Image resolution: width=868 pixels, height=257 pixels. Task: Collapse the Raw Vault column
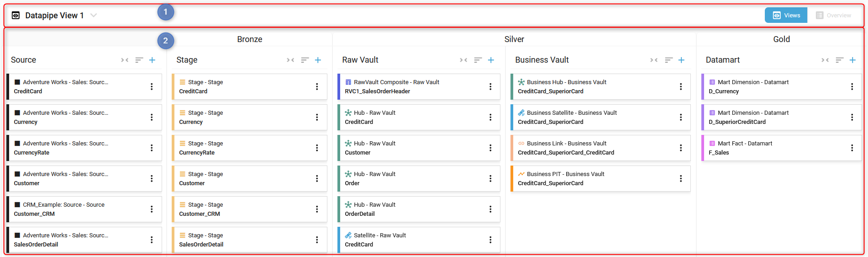(x=463, y=60)
